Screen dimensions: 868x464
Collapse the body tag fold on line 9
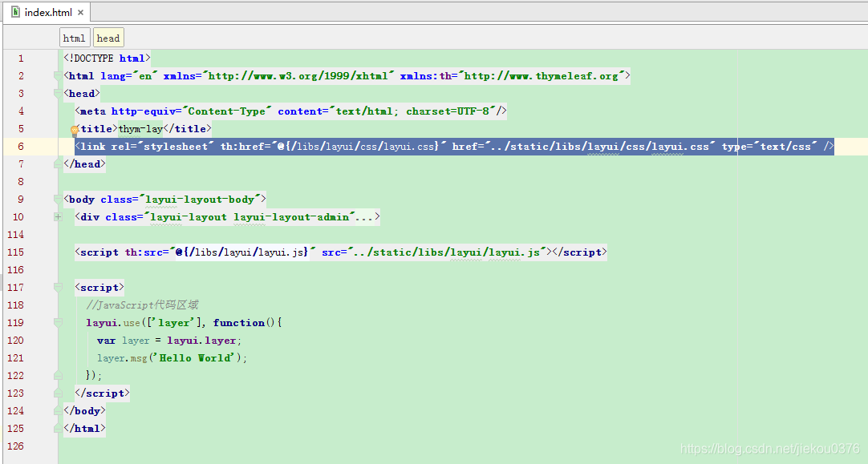pos(58,199)
